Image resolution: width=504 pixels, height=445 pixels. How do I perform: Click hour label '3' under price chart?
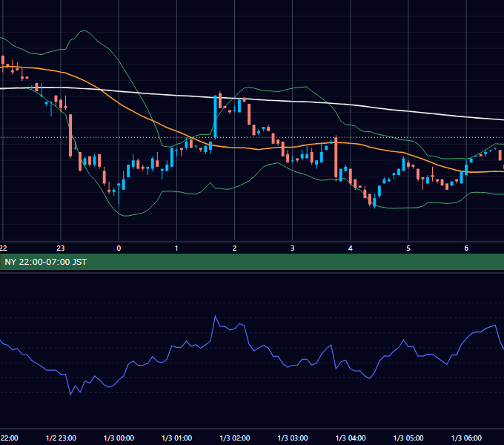coord(293,248)
